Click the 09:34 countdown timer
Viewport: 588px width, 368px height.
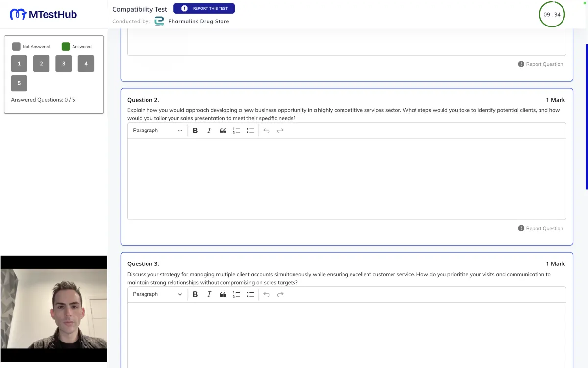coord(552,14)
